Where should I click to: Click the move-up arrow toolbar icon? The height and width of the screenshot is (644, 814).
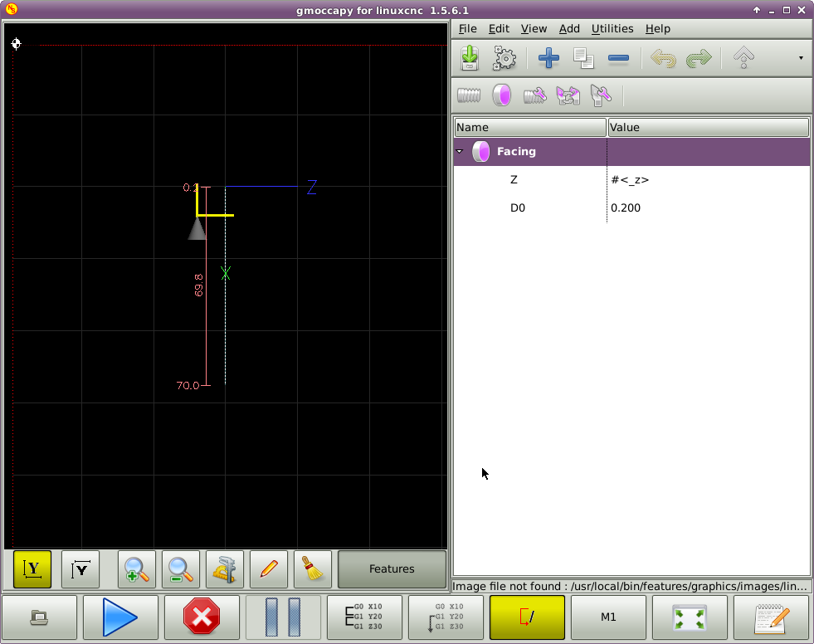pyautogui.click(x=743, y=57)
